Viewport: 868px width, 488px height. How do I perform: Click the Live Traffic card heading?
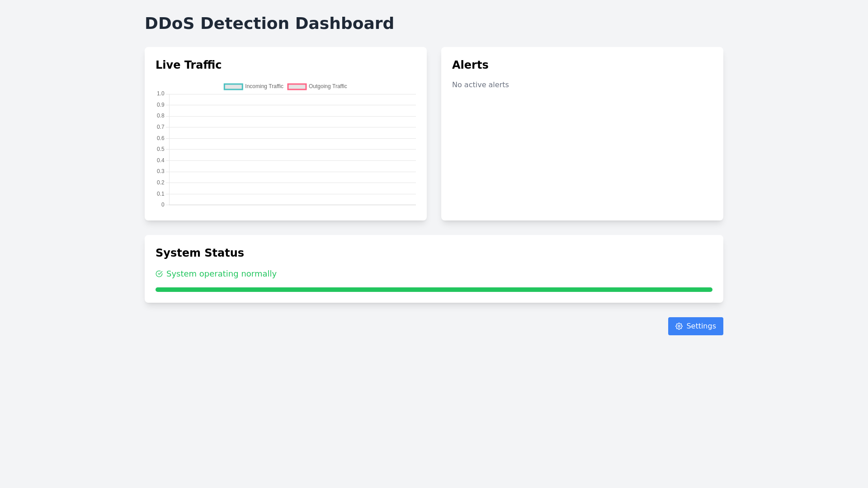pyautogui.click(x=189, y=65)
